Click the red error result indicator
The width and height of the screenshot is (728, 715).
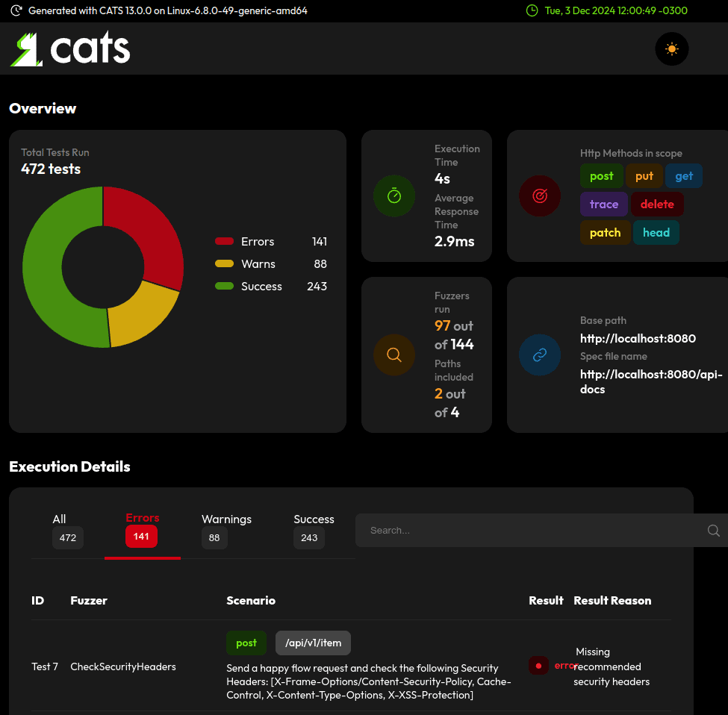[x=538, y=665]
